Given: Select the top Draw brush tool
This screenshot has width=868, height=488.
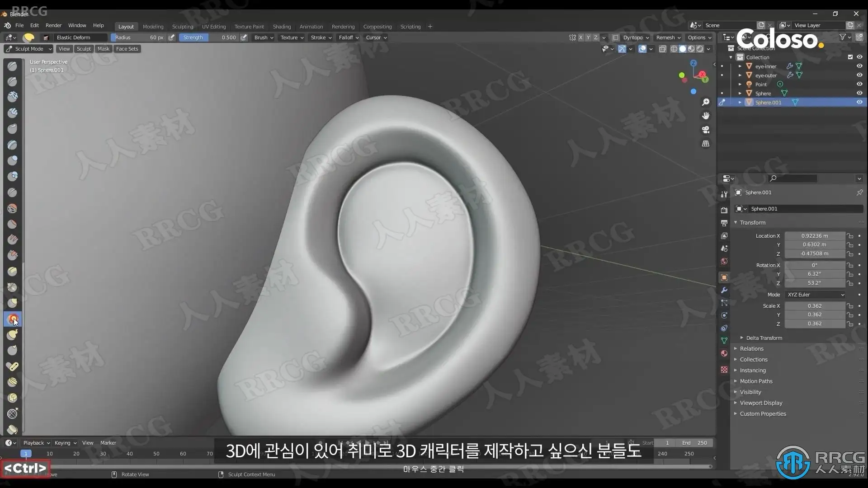Looking at the screenshot, I should tap(12, 66).
